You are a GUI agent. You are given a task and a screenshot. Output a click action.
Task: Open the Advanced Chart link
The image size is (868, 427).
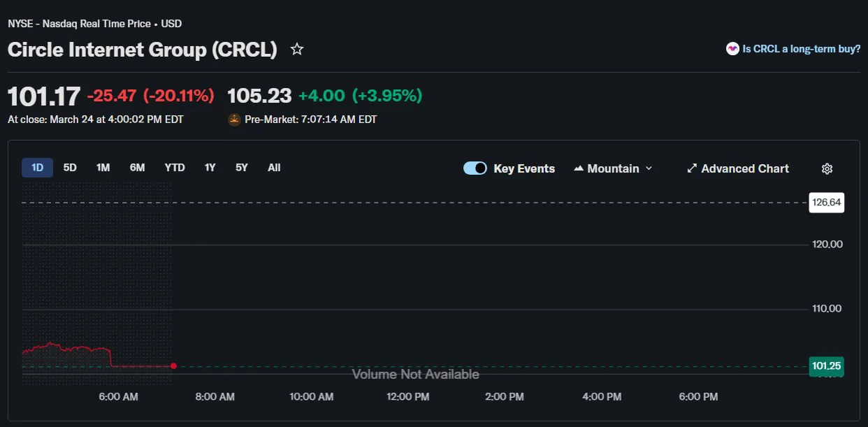coord(745,168)
